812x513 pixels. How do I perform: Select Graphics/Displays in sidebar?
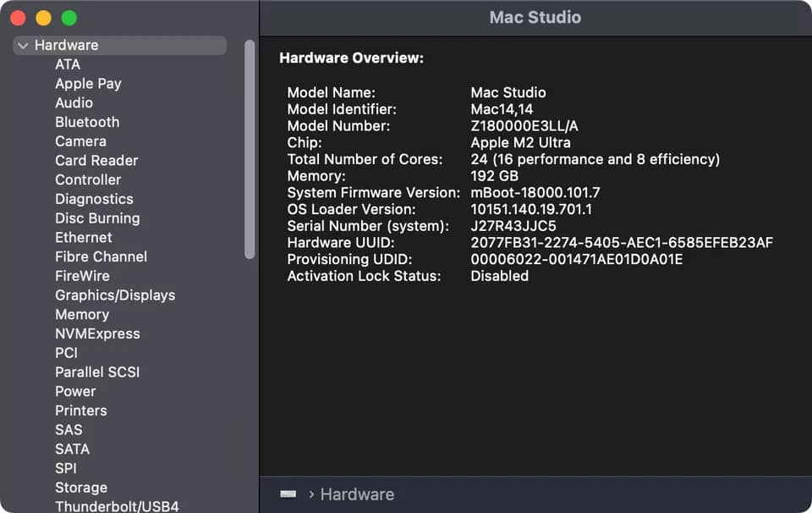[x=115, y=295]
